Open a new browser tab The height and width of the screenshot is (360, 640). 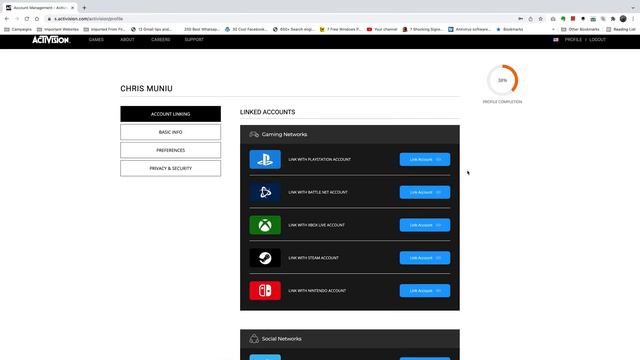pos(84,8)
